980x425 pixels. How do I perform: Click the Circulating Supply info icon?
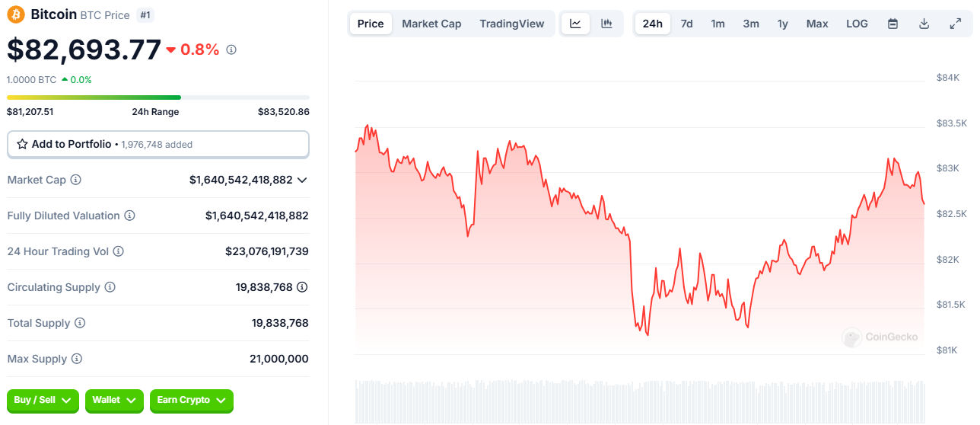coord(110,287)
